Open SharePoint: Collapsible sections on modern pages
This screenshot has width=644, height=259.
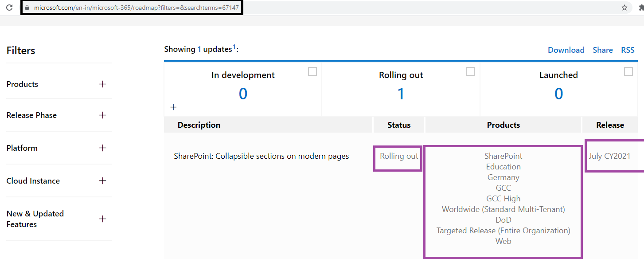[x=262, y=156]
